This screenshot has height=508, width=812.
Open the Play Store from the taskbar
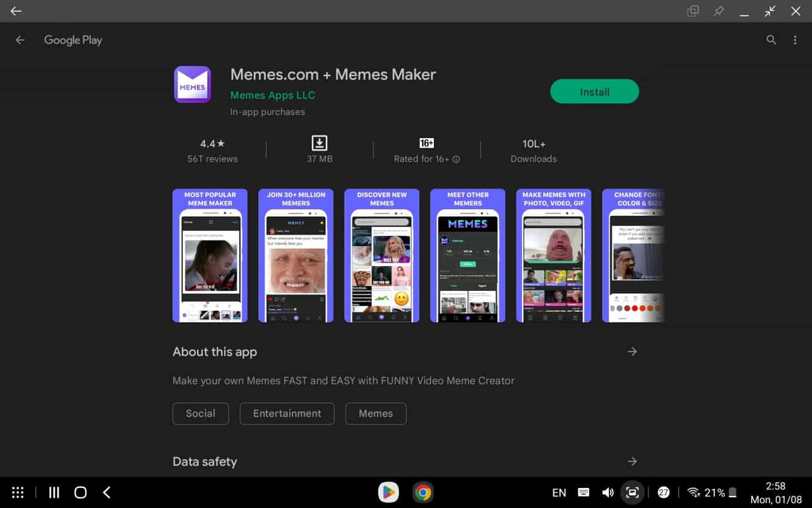(x=388, y=492)
